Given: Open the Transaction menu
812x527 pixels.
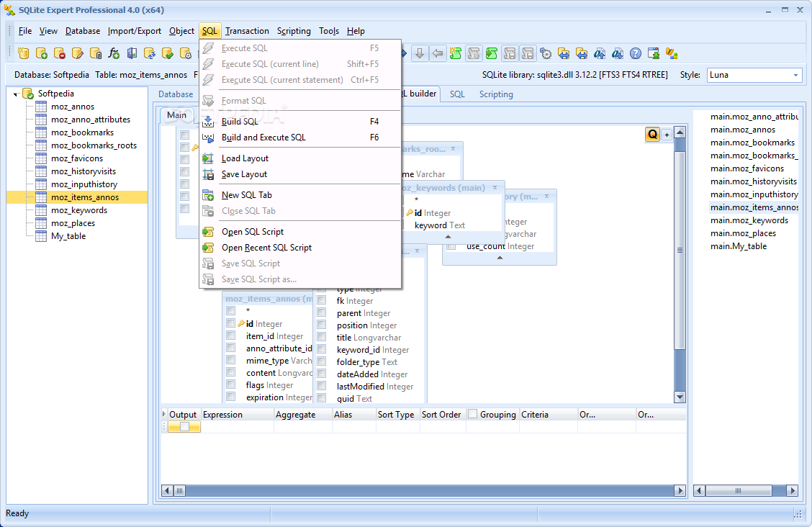Looking at the screenshot, I should click(247, 31).
